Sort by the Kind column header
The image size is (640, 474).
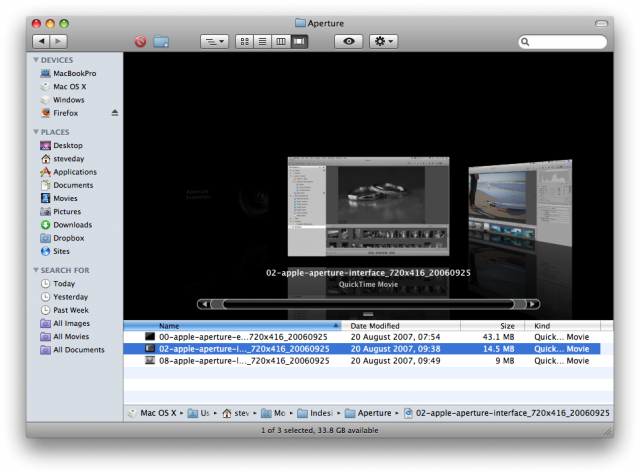point(562,326)
